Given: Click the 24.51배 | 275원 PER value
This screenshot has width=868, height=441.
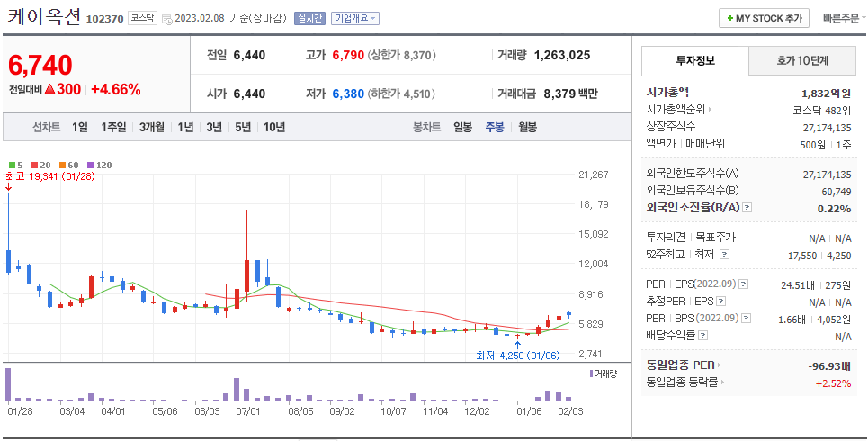Looking at the screenshot, I should [x=816, y=285].
